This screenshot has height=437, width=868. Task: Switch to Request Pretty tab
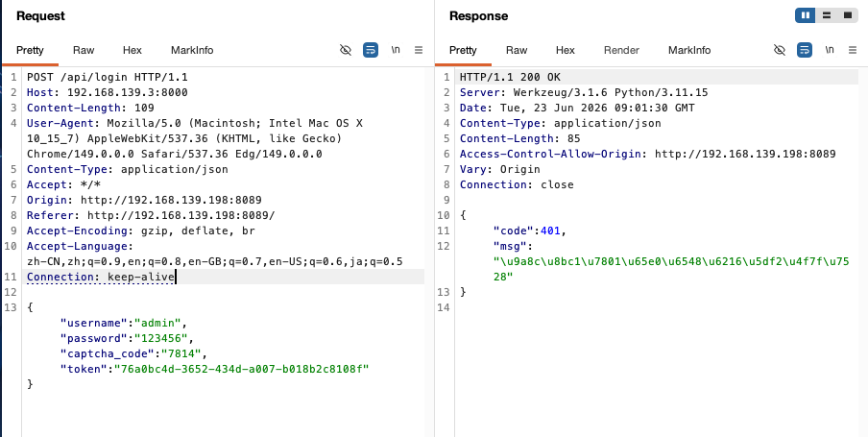click(x=30, y=50)
